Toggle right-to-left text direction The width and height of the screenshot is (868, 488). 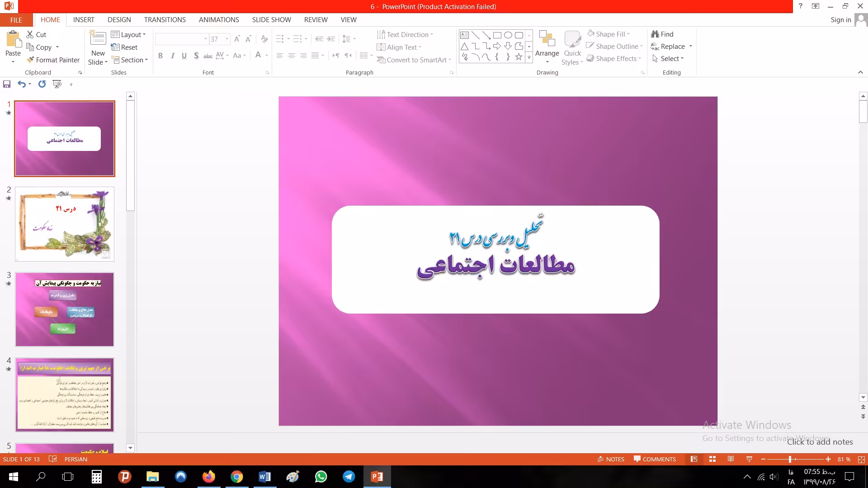[348, 56]
